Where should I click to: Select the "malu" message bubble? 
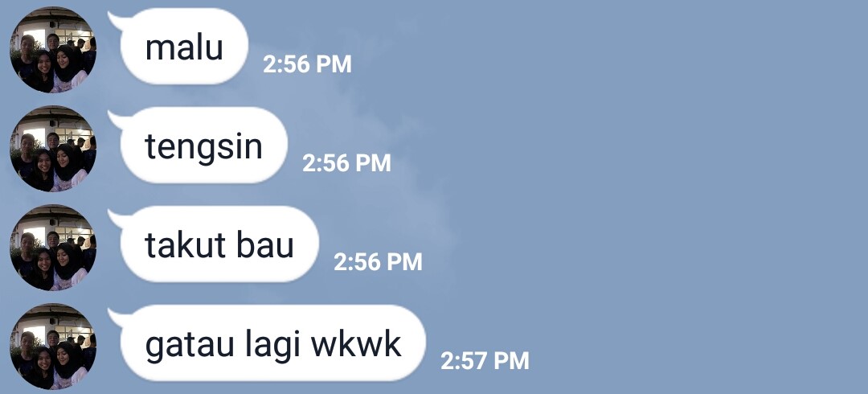point(184,47)
